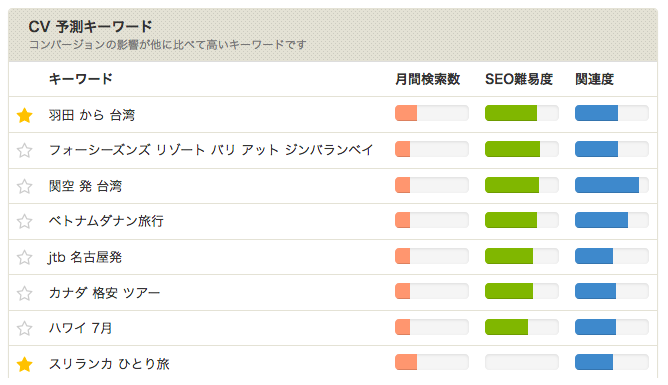The width and height of the screenshot is (668, 385).
Task: Favorite the カナダ 格安 ツアー keyword
Action: 25,293
